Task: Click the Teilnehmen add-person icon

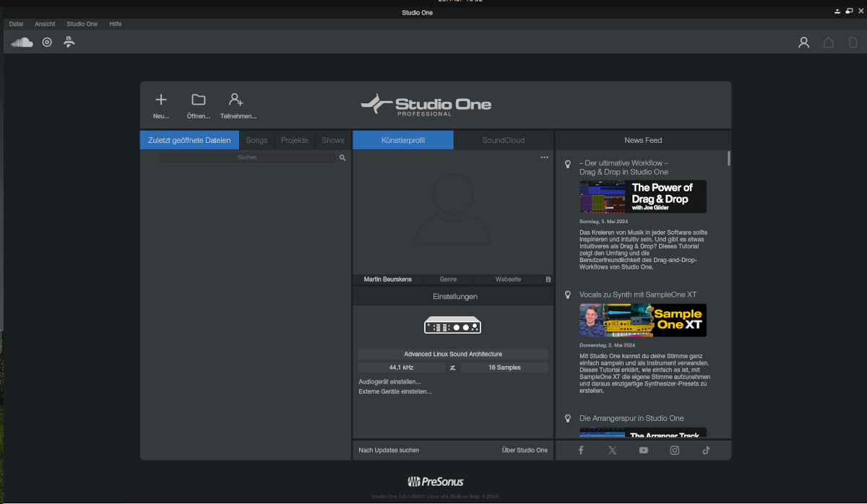Action: pos(236,100)
